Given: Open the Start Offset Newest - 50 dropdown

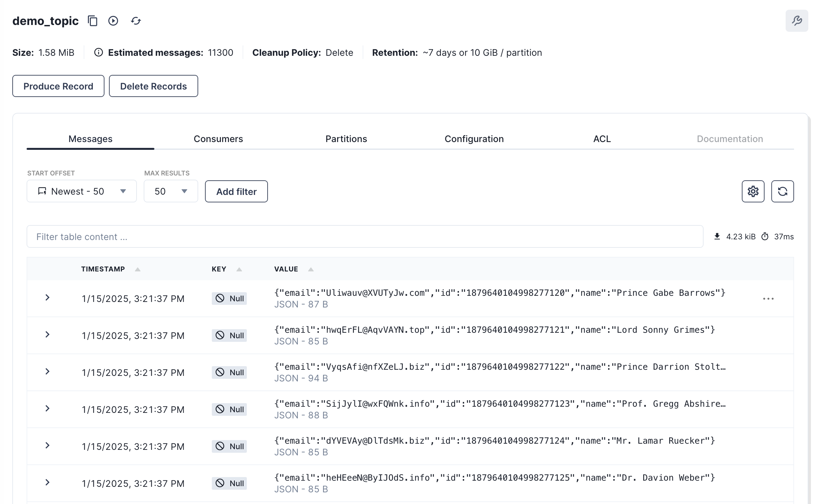Looking at the screenshot, I should pyautogui.click(x=82, y=191).
